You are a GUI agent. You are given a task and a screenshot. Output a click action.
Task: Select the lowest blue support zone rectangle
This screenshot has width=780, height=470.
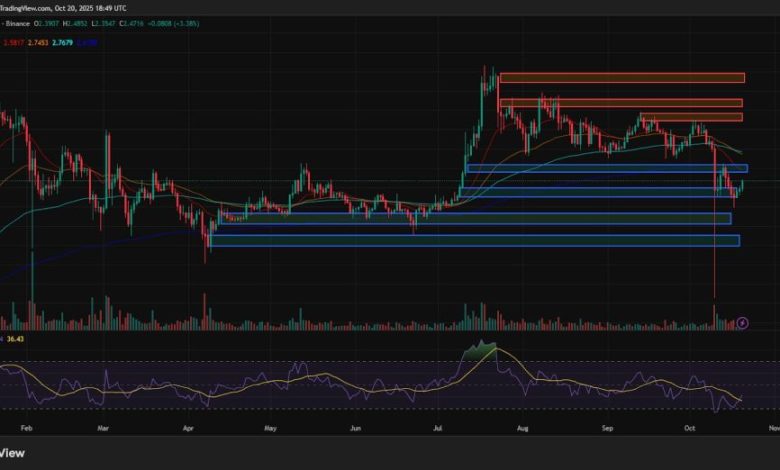click(x=474, y=240)
